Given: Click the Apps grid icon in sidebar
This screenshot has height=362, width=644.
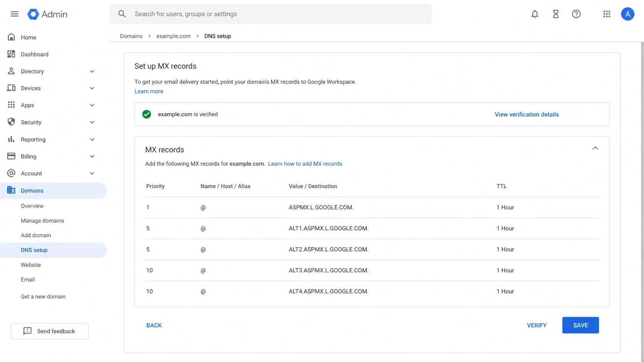Looking at the screenshot, I should click(11, 105).
